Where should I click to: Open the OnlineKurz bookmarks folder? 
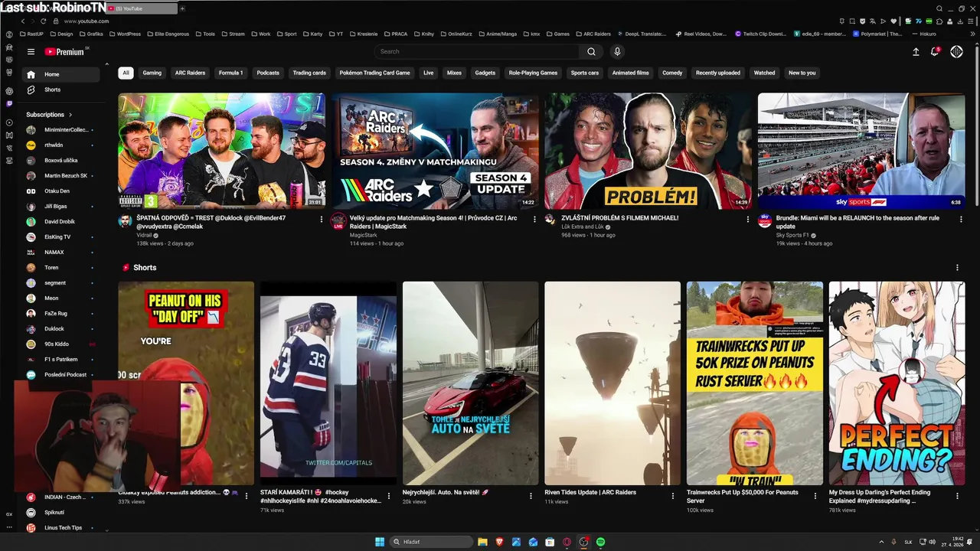(x=456, y=34)
